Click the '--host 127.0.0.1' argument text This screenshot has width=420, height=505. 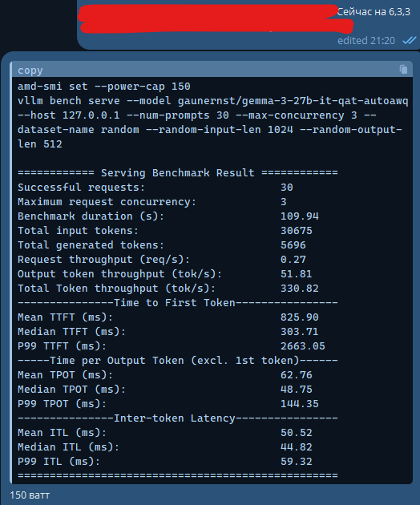point(68,115)
